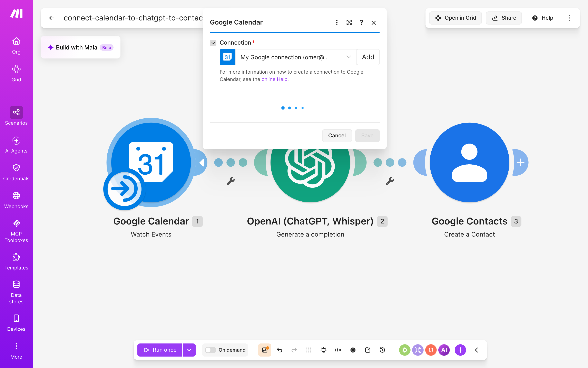Viewport: 588px width, 368px height.
Task: Open the scenario history clock icon
Action: click(x=382, y=350)
